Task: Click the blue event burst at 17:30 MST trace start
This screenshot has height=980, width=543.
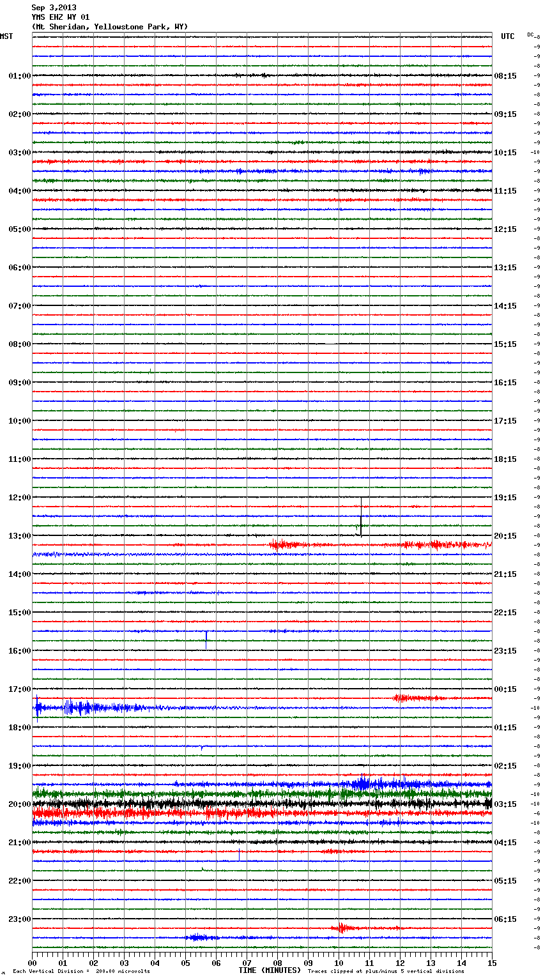Action: tap(37, 708)
